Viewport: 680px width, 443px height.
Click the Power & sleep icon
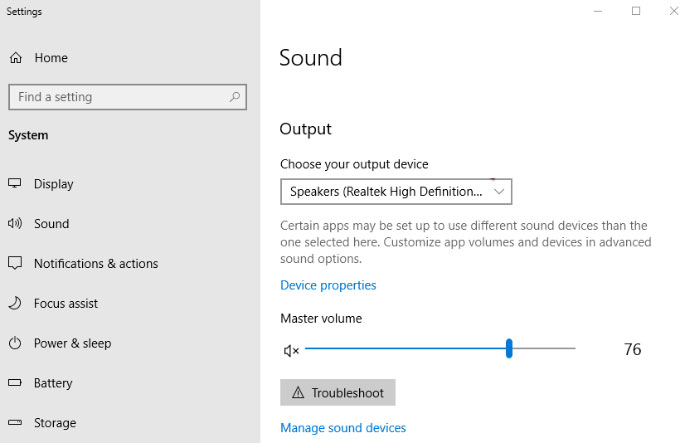tap(15, 343)
